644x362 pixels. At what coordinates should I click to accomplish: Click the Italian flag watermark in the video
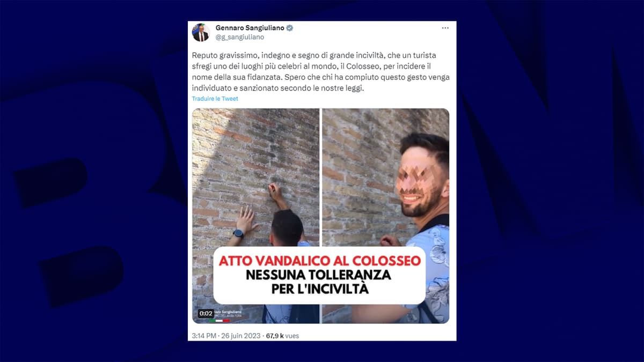219,320
